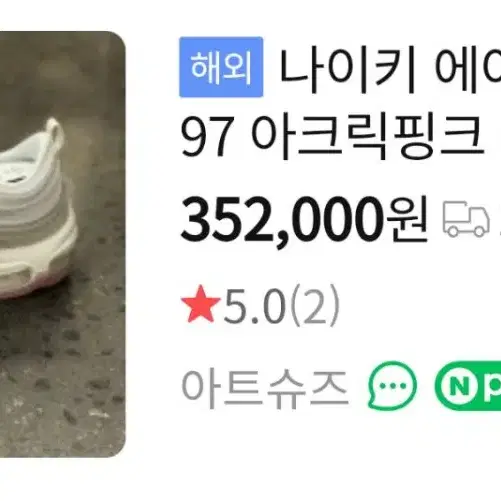Click the shoe pull tab in photo

coord(55,133)
